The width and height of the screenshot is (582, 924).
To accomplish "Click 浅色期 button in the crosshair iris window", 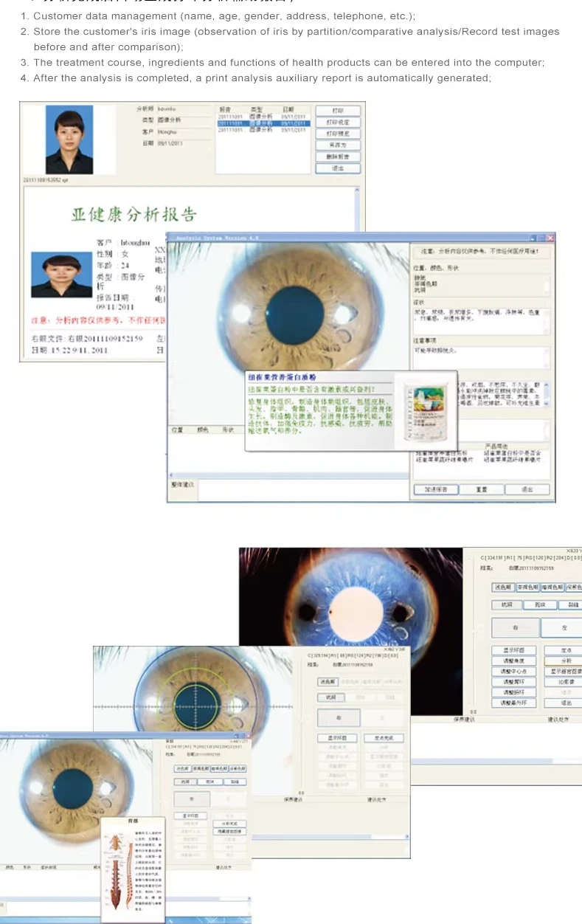I will point(328,681).
